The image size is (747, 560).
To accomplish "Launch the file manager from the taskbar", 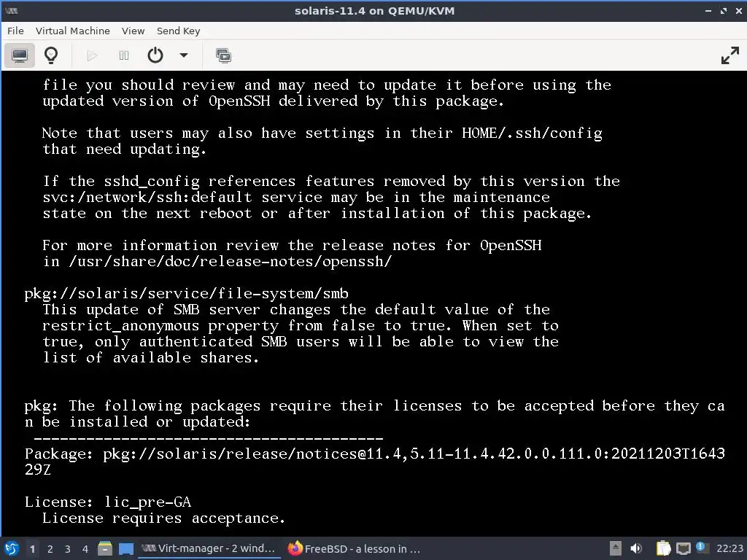I will point(105,549).
